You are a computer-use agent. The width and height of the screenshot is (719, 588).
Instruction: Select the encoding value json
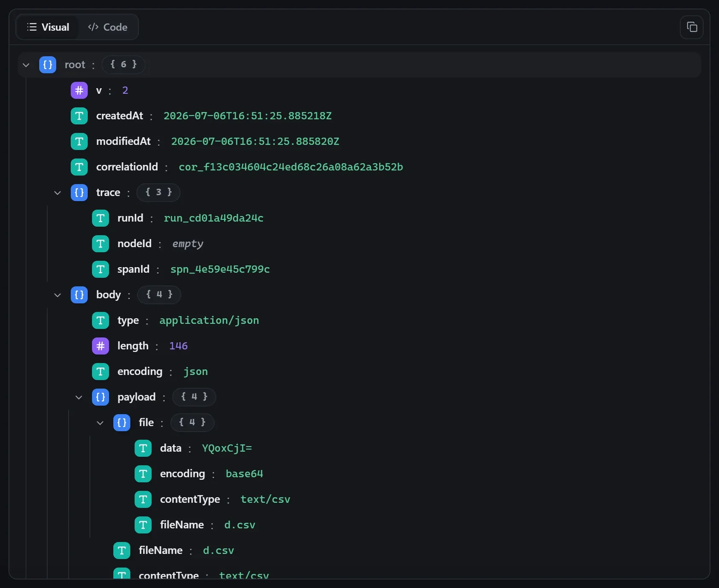196,372
